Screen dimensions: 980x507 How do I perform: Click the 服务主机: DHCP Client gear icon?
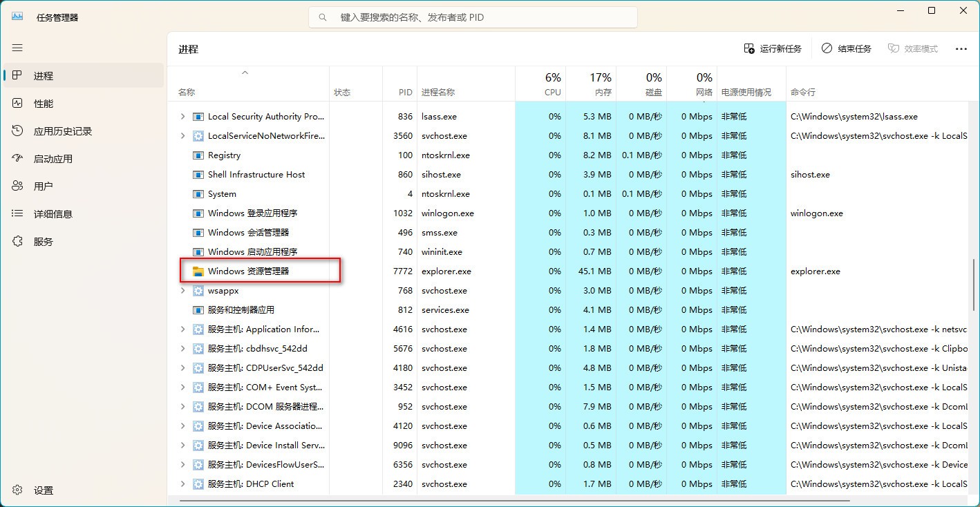coord(198,484)
